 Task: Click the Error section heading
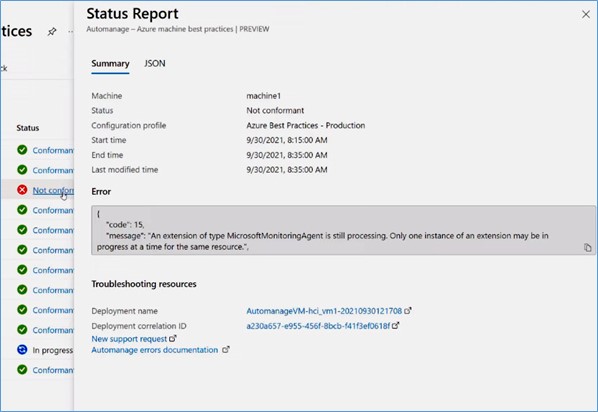tap(101, 192)
